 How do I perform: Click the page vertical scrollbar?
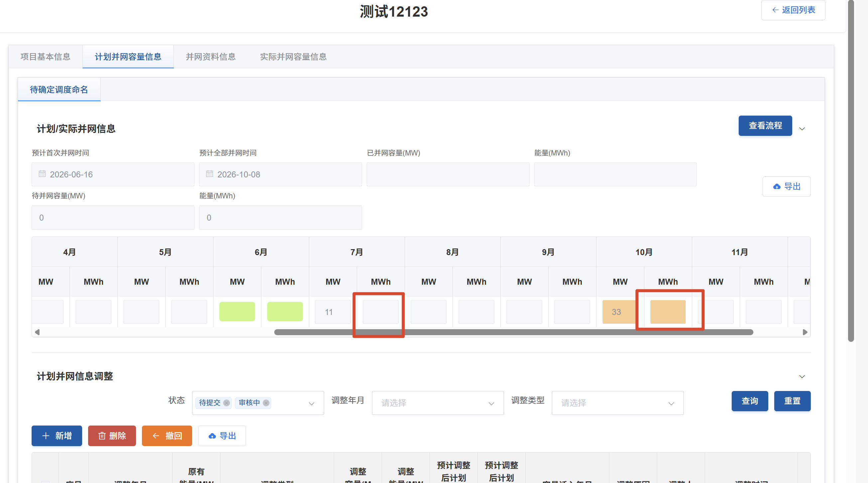[851, 171]
